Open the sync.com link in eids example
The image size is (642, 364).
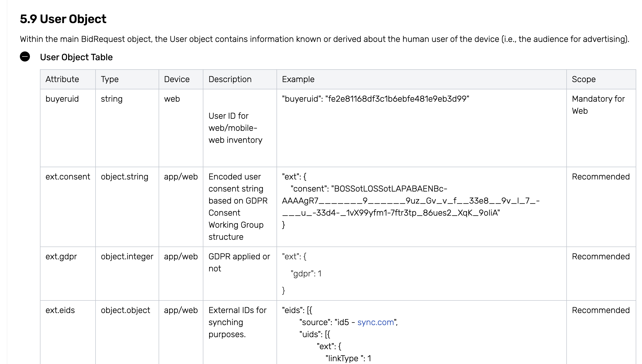376,322
